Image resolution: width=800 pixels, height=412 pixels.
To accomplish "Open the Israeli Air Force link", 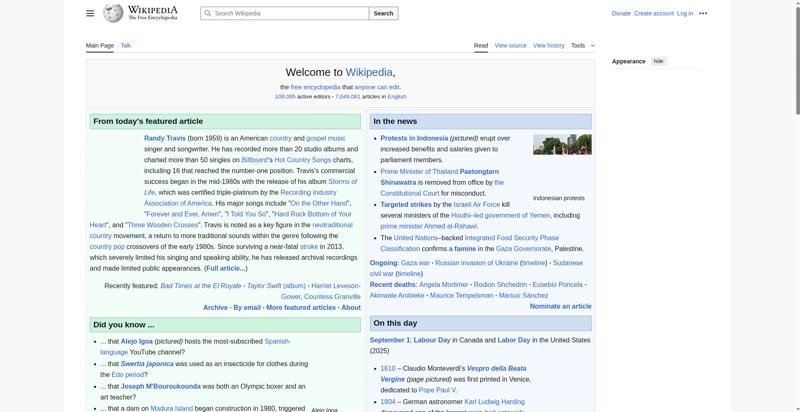I will [x=477, y=204].
